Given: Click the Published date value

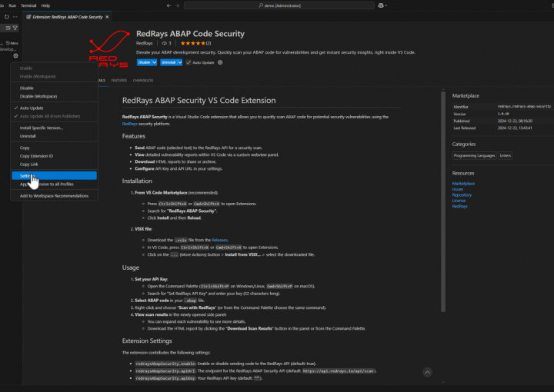Looking at the screenshot, I should click(515, 121).
